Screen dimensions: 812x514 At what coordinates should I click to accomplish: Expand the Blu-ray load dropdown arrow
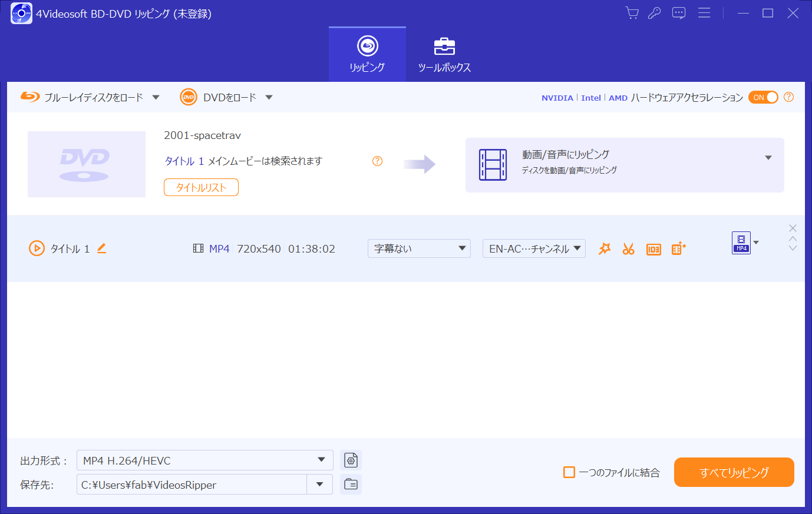click(x=156, y=97)
